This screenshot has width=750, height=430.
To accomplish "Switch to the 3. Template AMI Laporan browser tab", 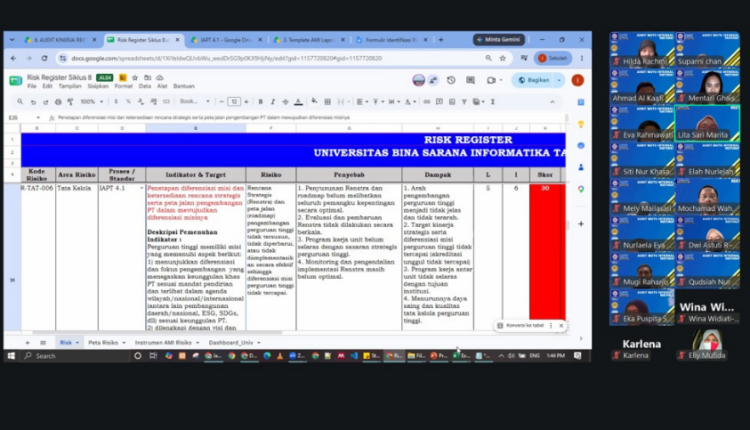I will (x=309, y=40).
